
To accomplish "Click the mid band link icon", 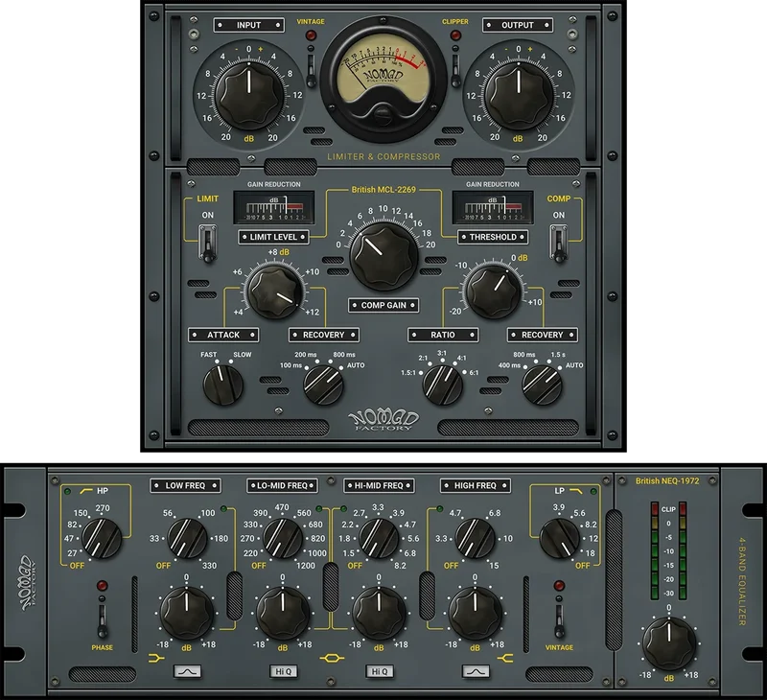I will tap(332, 659).
